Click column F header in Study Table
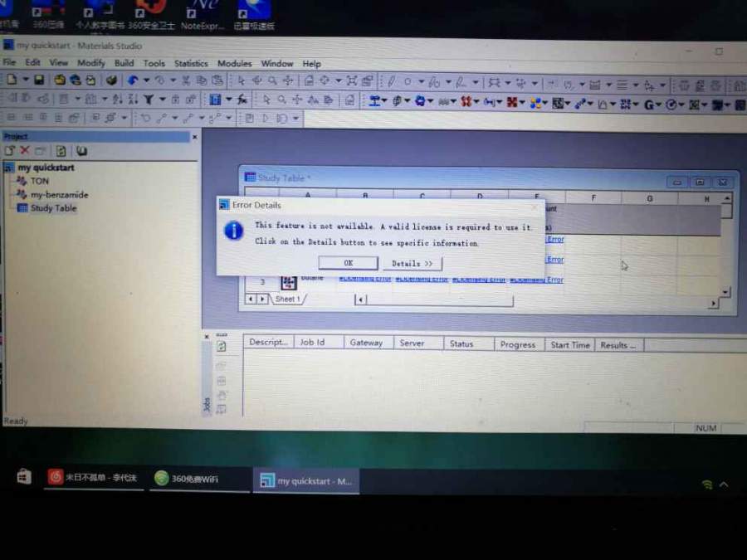The image size is (747, 560). click(593, 197)
